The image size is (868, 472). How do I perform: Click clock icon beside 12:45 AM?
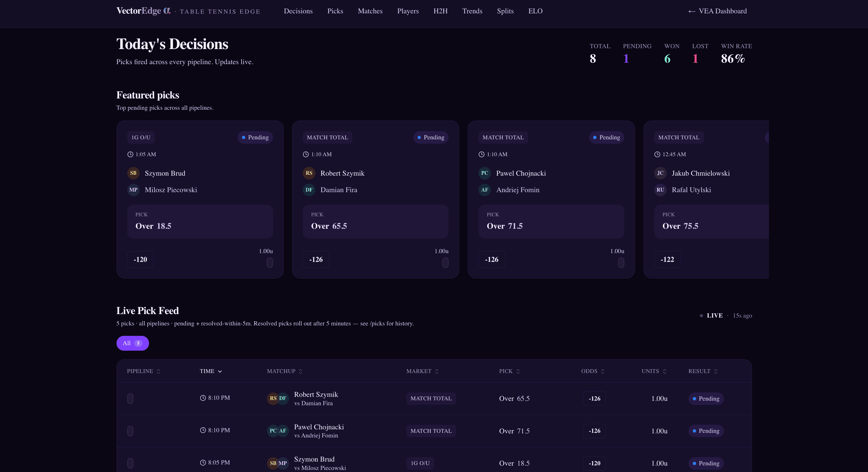click(x=657, y=154)
